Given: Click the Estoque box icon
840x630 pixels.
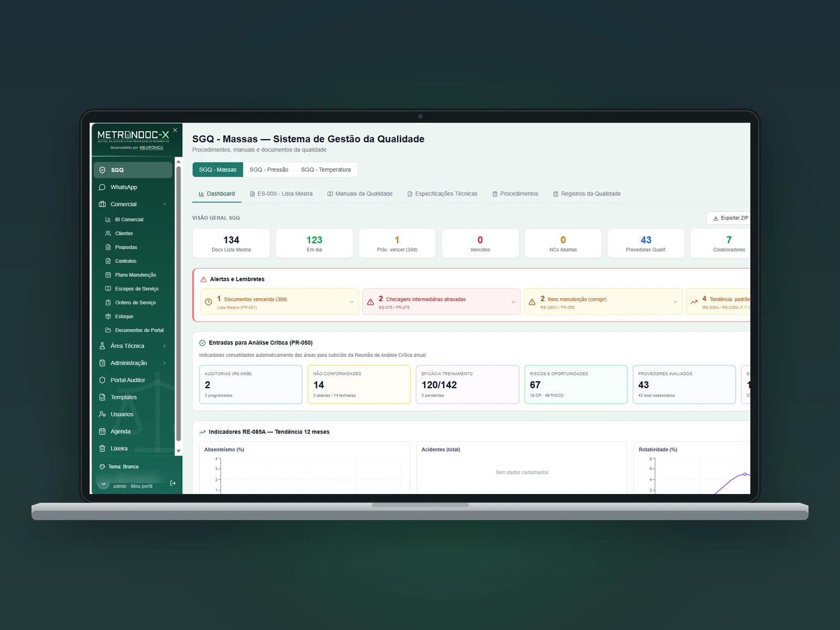Looking at the screenshot, I should [108, 317].
